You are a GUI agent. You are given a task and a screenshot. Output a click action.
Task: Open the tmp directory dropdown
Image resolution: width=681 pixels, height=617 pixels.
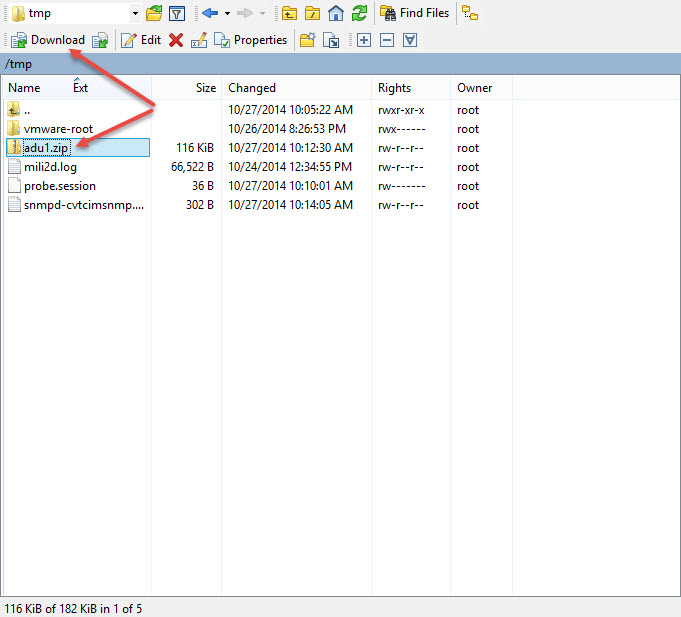(135, 14)
